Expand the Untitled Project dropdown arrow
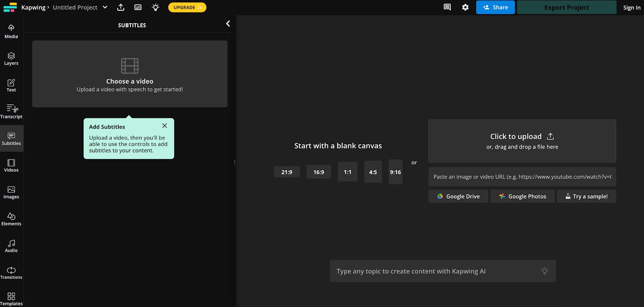This screenshot has width=644, height=307. click(105, 7)
